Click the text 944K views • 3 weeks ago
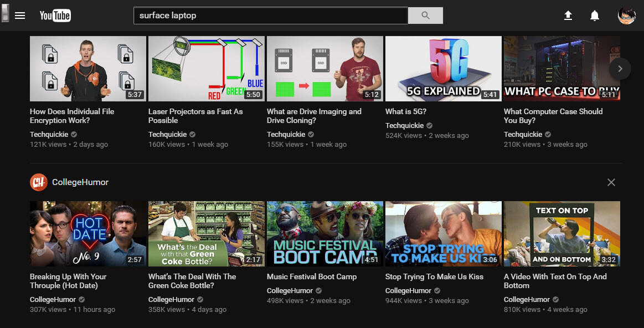This screenshot has width=644, height=328. coord(427,300)
